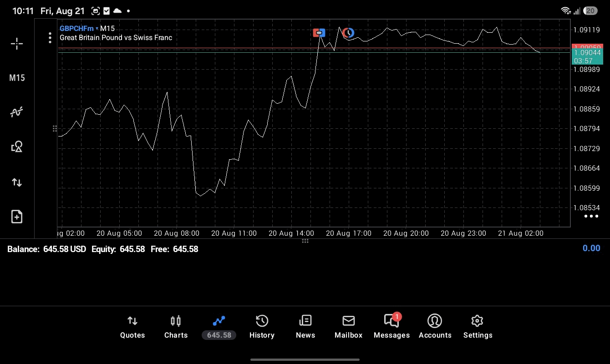Image resolution: width=610 pixels, height=364 pixels.
Task: Open the History tab
Action: coord(262,327)
